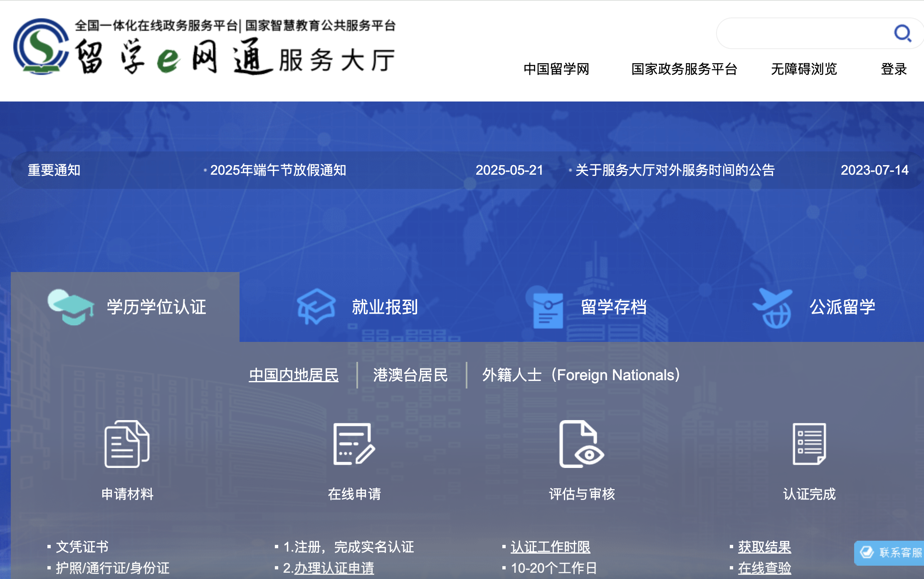Click the 在线申请 form pencil icon
Viewport: 924px width, 579px height.
354,444
